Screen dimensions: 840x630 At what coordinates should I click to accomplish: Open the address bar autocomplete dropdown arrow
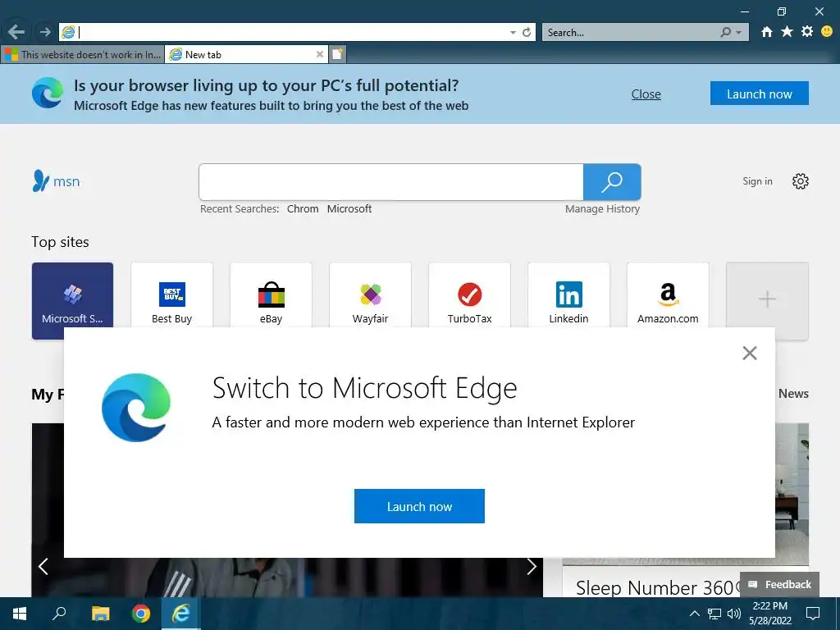(x=513, y=33)
